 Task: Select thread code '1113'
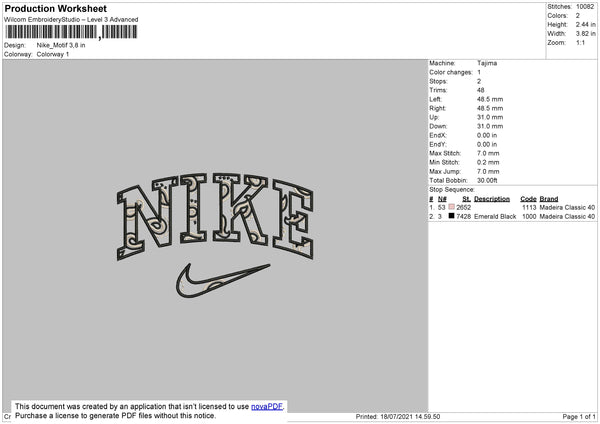tap(529, 207)
